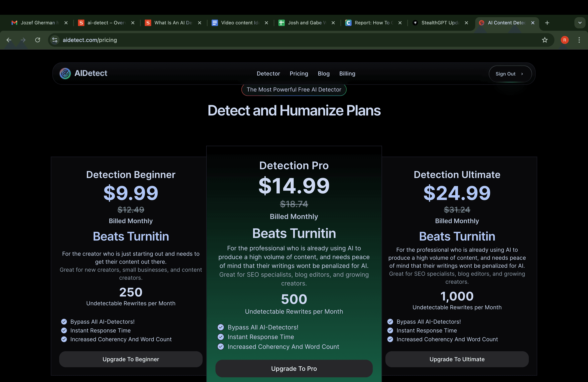Click Instant Response Time checkmark in Pro plan
This screenshot has width=588, height=382.
(221, 337)
